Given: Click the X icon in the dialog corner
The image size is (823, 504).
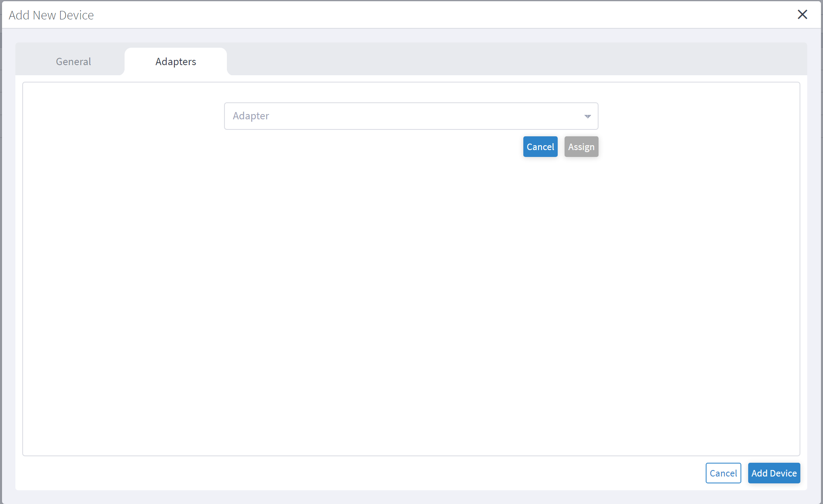Looking at the screenshot, I should click(802, 14).
